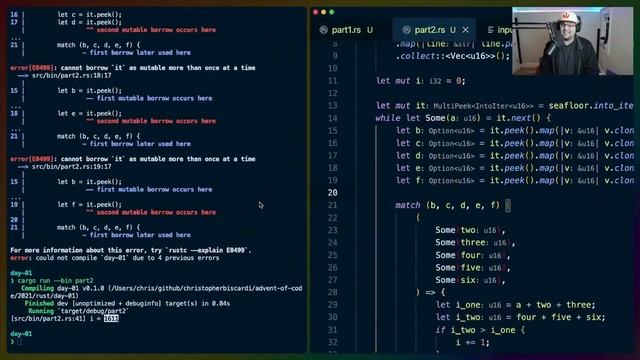The width and height of the screenshot is (640, 360).
Task: Switch to the part1.rs editor tab
Action: click(x=346, y=30)
